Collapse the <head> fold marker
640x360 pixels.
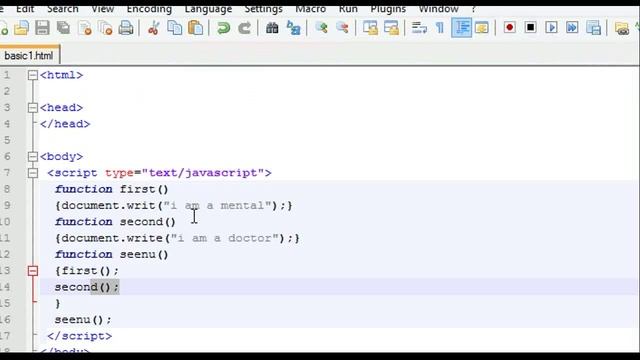pos(33,108)
